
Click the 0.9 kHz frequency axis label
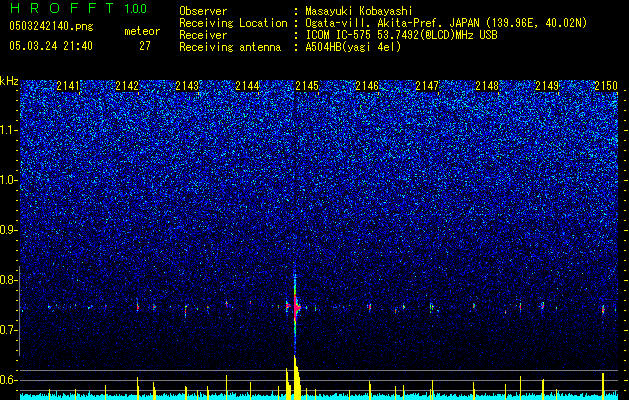click(x=8, y=230)
